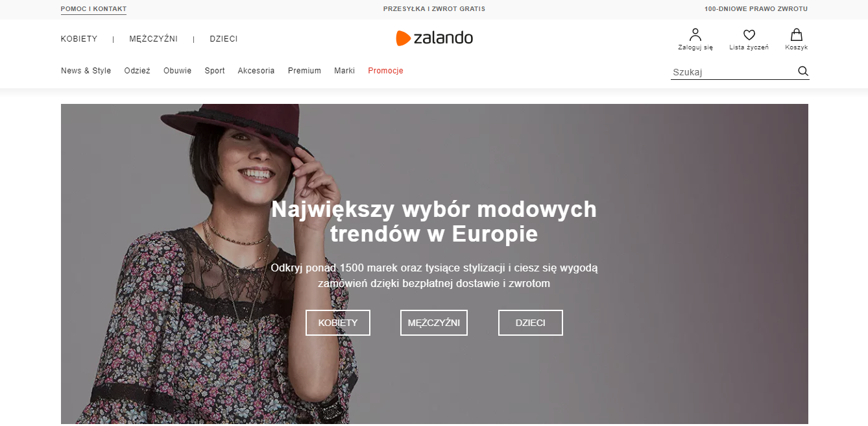Viewport: 868px width, 426px height.
Task: Open the red Promocje link
Action: point(385,71)
